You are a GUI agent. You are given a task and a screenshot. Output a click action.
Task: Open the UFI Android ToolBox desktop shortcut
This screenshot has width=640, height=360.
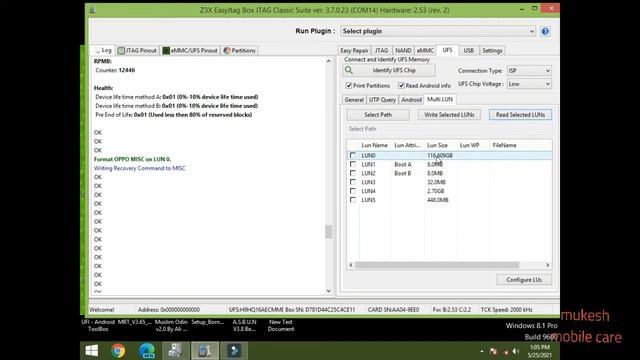98,325
